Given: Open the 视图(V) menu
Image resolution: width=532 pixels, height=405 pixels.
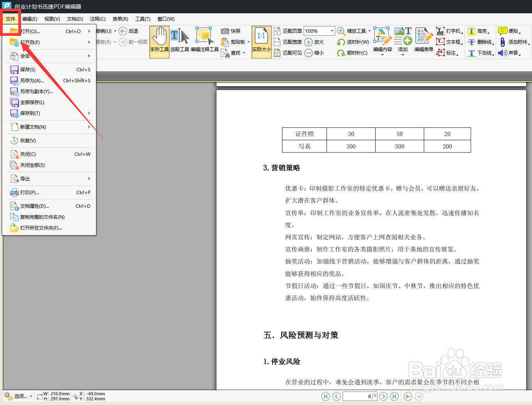Looking at the screenshot, I should pos(51,18).
